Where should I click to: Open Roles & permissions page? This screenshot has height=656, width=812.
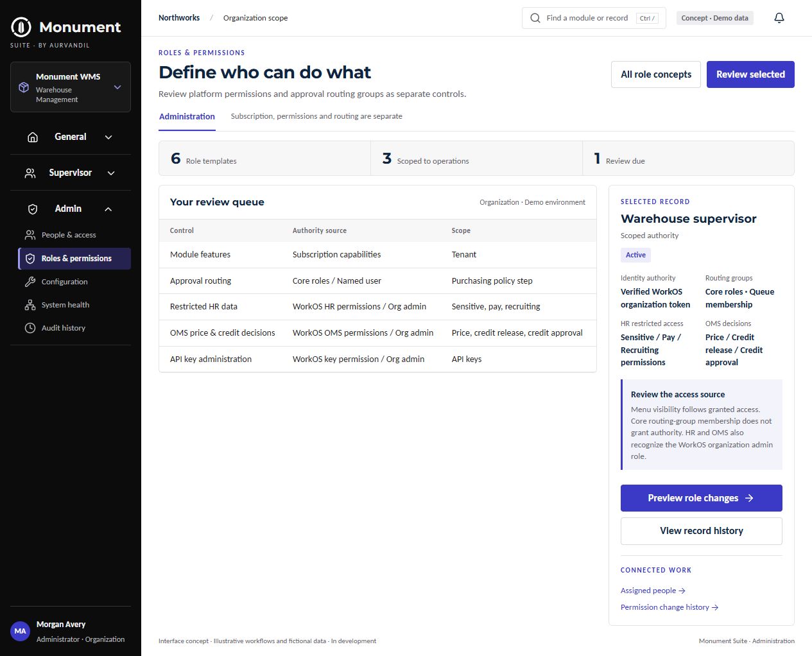[x=74, y=259]
